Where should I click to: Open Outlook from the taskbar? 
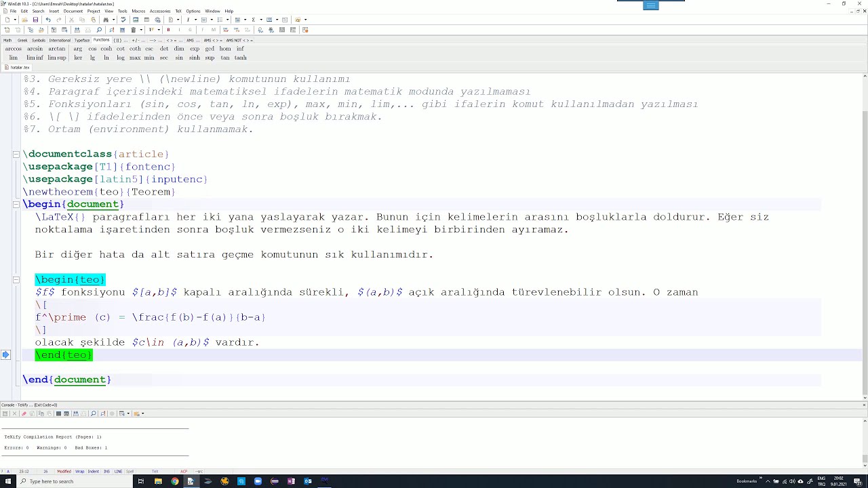click(x=308, y=481)
